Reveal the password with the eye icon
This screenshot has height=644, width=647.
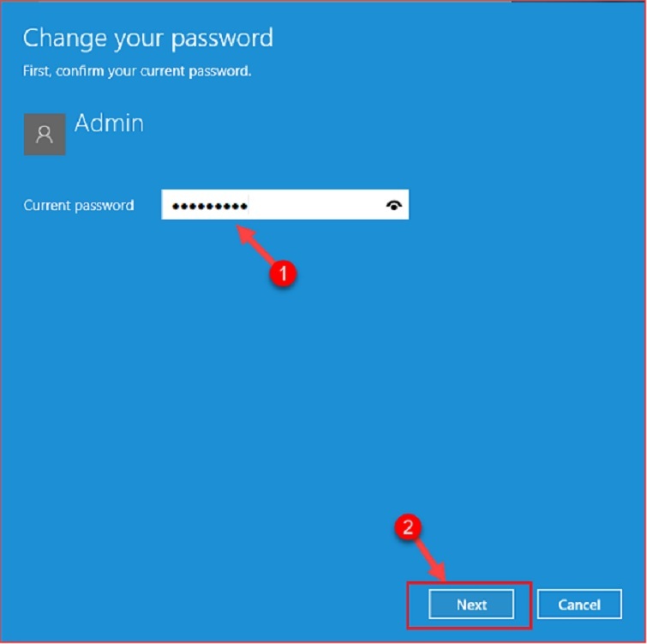[394, 205]
